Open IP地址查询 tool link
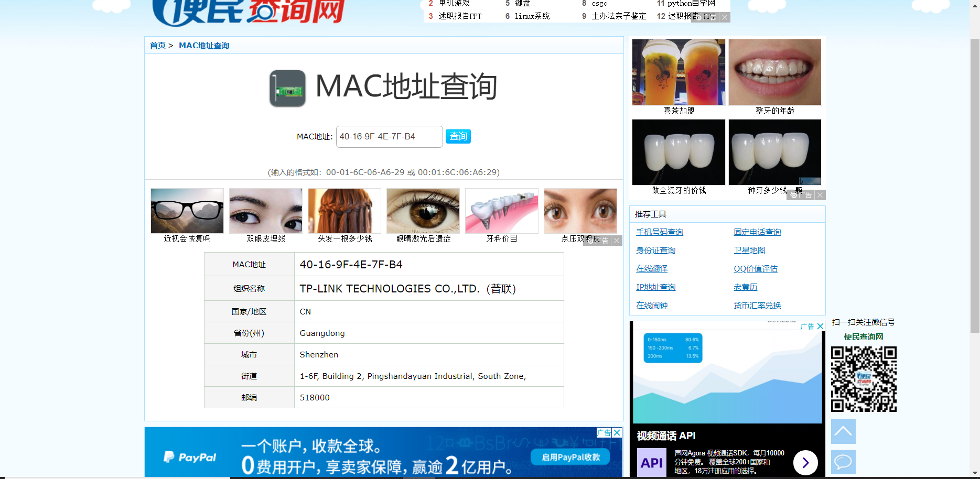Image resolution: width=980 pixels, height=479 pixels. [x=655, y=287]
